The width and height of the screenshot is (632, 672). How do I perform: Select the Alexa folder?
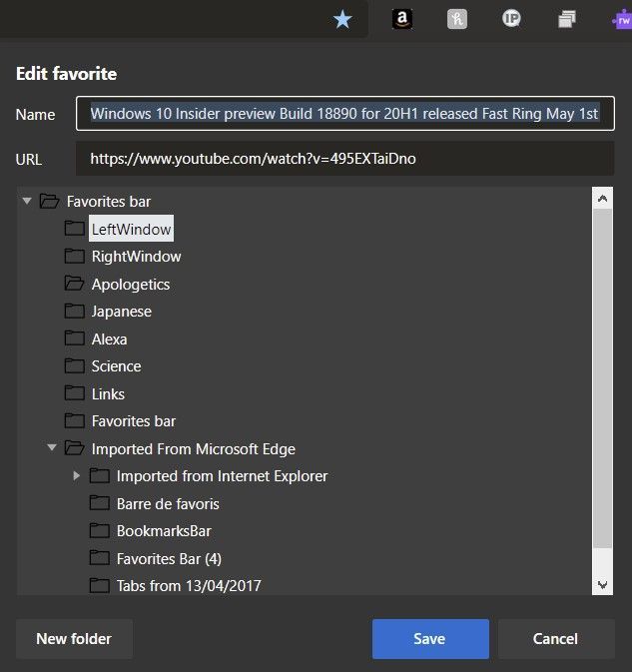click(x=109, y=339)
